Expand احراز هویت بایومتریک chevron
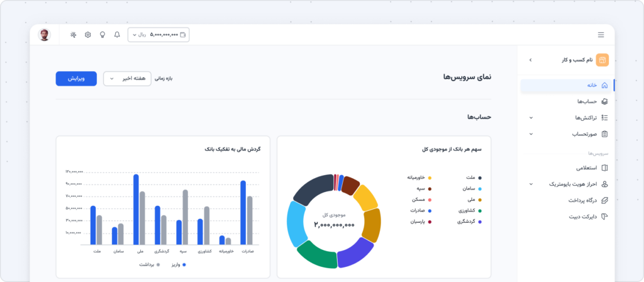The width and height of the screenshot is (644, 282). pyautogui.click(x=531, y=184)
